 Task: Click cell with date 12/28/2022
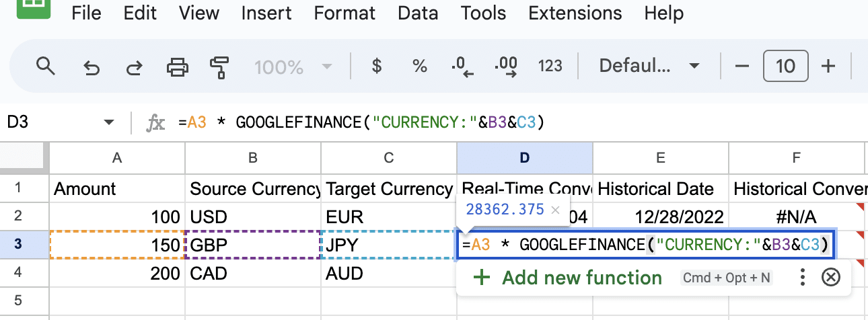tap(661, 216)
